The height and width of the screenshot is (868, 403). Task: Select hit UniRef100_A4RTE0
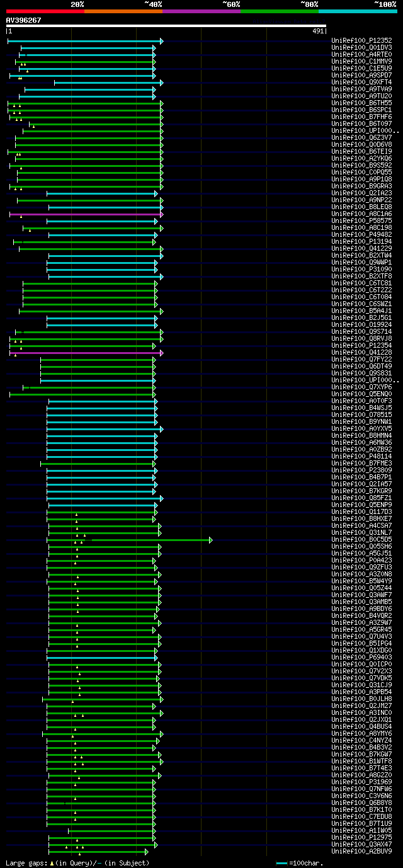[361, 55]
